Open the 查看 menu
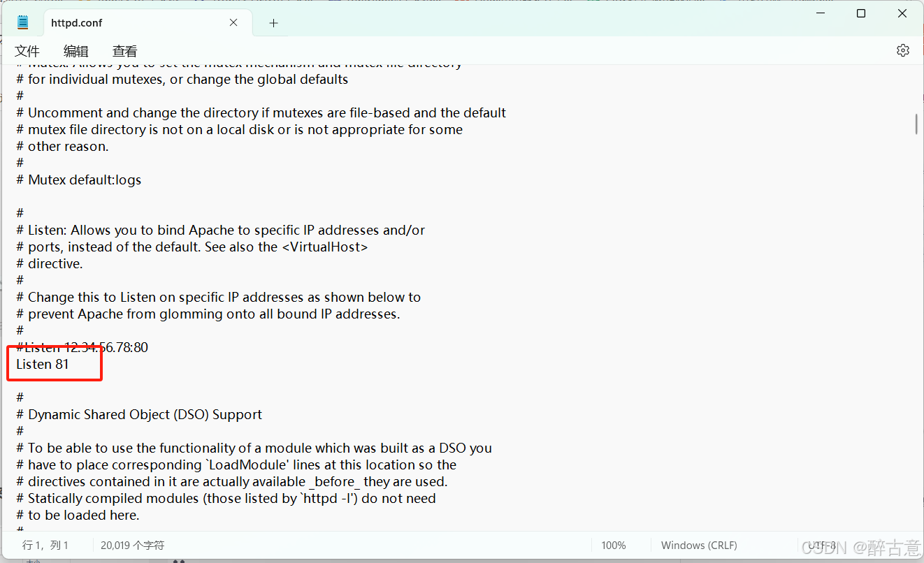 [x=125, y=51]
